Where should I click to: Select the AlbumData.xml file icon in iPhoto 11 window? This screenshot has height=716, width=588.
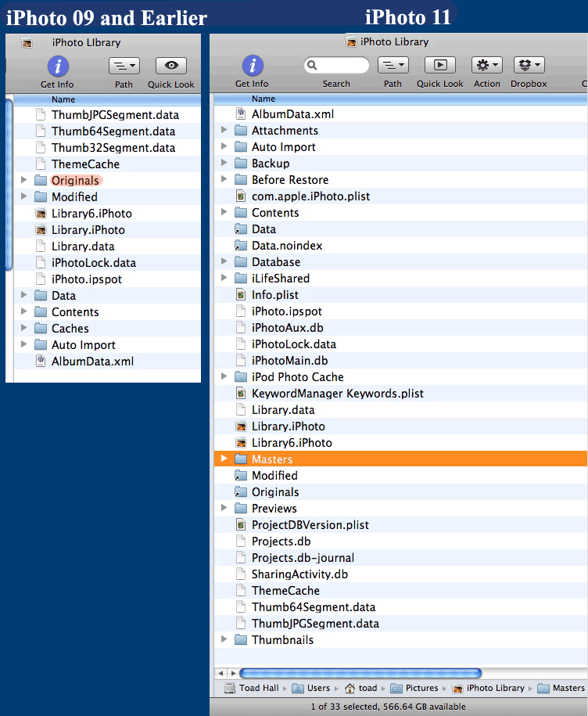coord(241,113)
